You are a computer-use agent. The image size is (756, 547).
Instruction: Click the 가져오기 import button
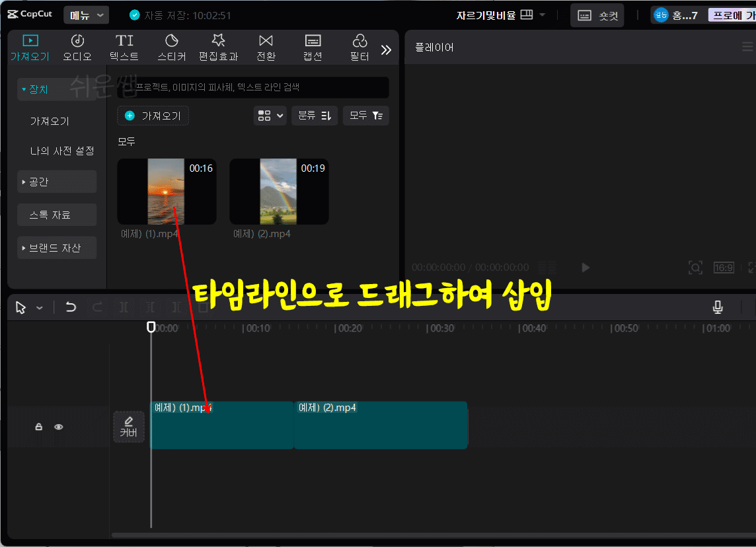click(153, 116)
